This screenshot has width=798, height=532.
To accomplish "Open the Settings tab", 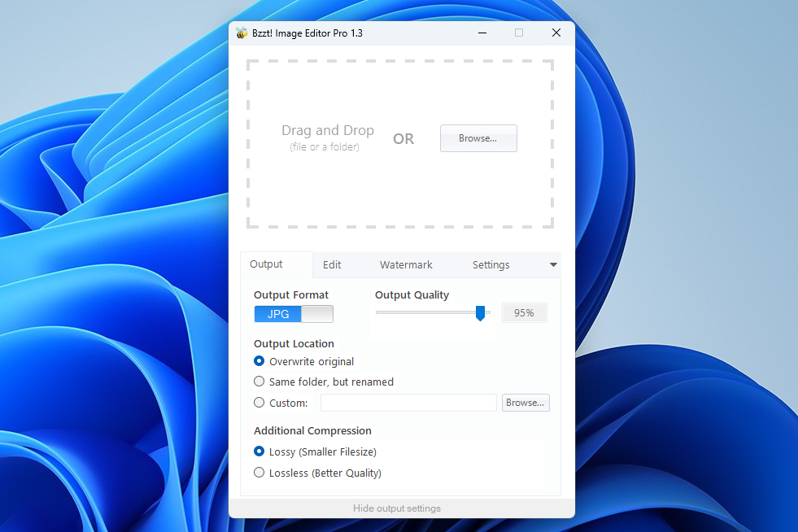I will tap(491, 264).
